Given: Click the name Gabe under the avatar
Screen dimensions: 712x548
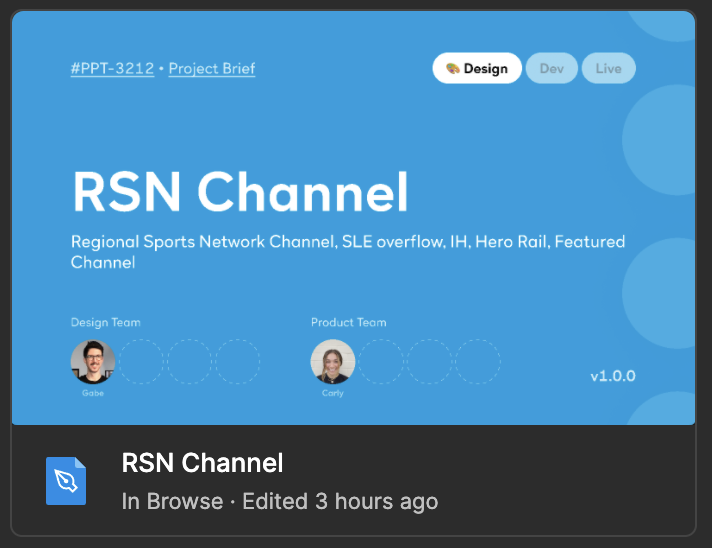Looking at the screenshot, I should (93, 393).
